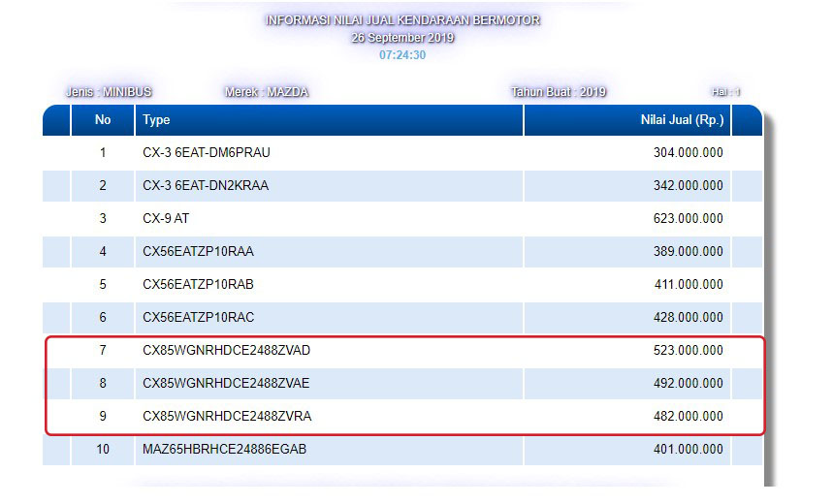
Task: Click the "No" column header
Action: pyautogui.click(x=103, y=120)
